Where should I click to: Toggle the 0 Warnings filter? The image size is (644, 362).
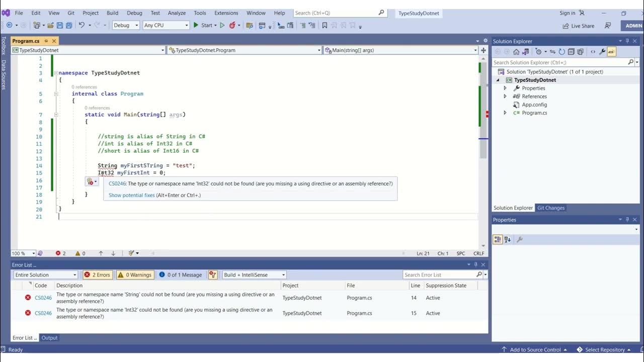(135, 275)
